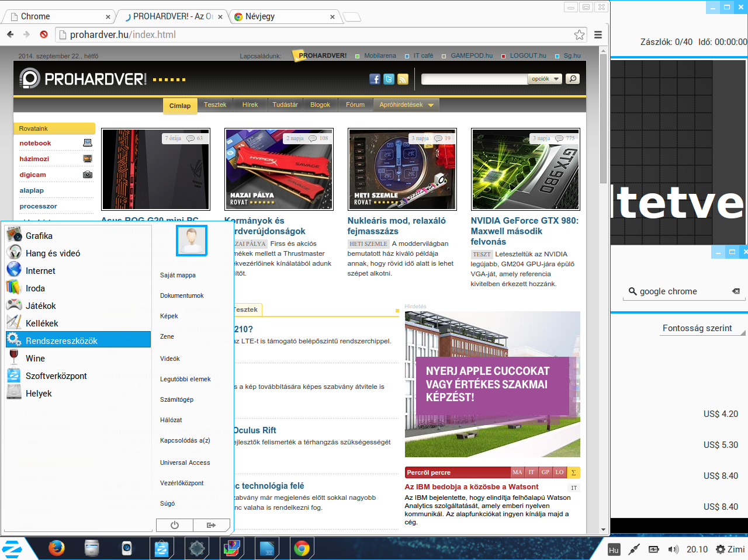Open the network connection tray icon
This screenshot has width=748, height=560.
point(633,549)
